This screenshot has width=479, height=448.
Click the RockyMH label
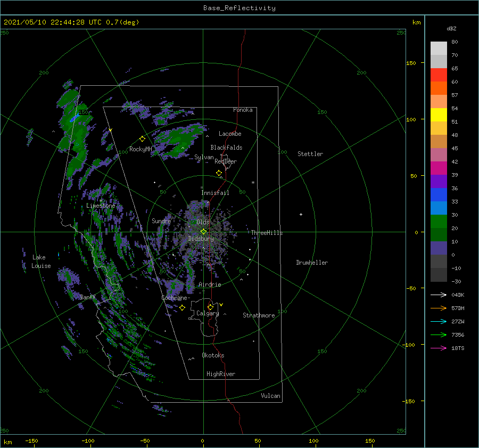pos(141,149)
